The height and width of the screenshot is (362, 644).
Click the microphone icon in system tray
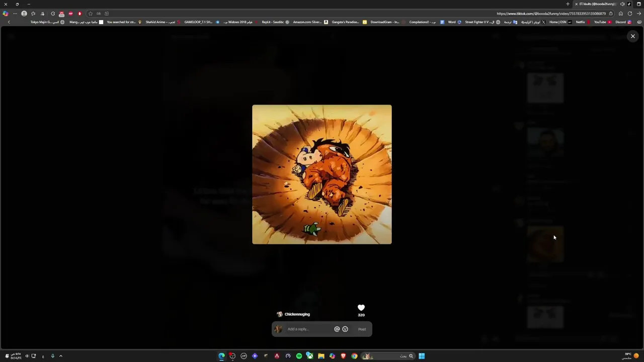pos(52,356)
